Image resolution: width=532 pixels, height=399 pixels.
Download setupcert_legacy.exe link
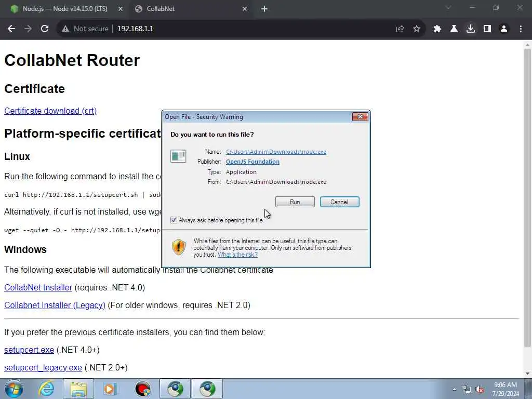[43, 367]
